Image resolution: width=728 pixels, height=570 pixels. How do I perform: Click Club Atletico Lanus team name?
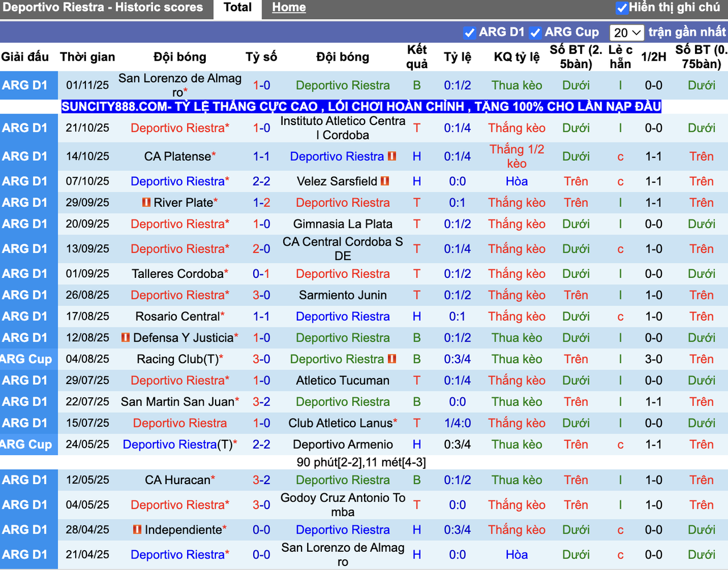point(341,423)
